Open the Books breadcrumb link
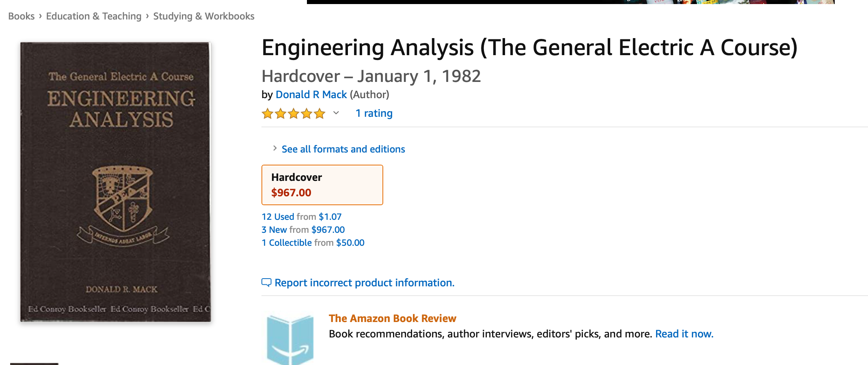Image resolution: width=868 pixels, height=365 pixels. [x=21, y=16]
